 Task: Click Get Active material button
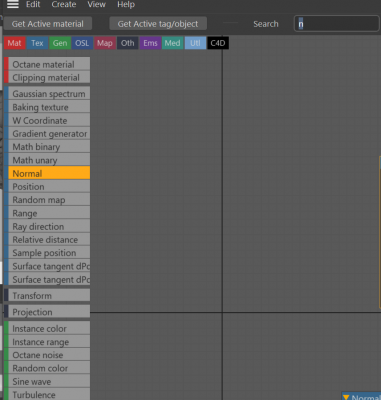[48, 24]
